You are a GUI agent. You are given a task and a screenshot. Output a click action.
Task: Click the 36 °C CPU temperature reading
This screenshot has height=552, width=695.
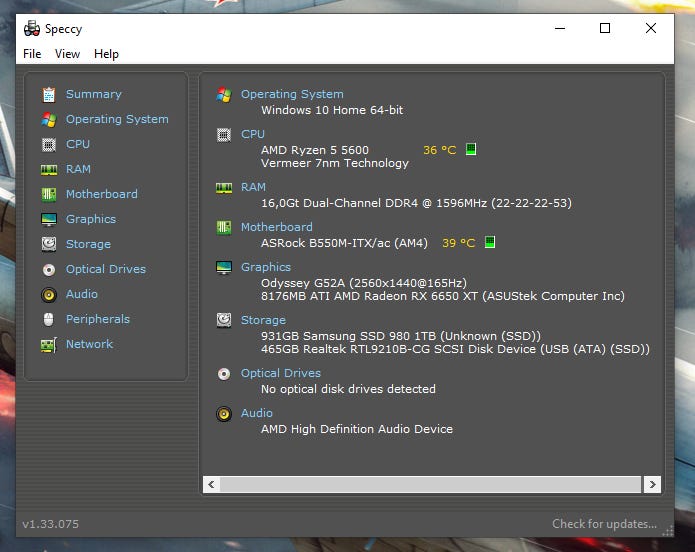(x=440, y=150)
